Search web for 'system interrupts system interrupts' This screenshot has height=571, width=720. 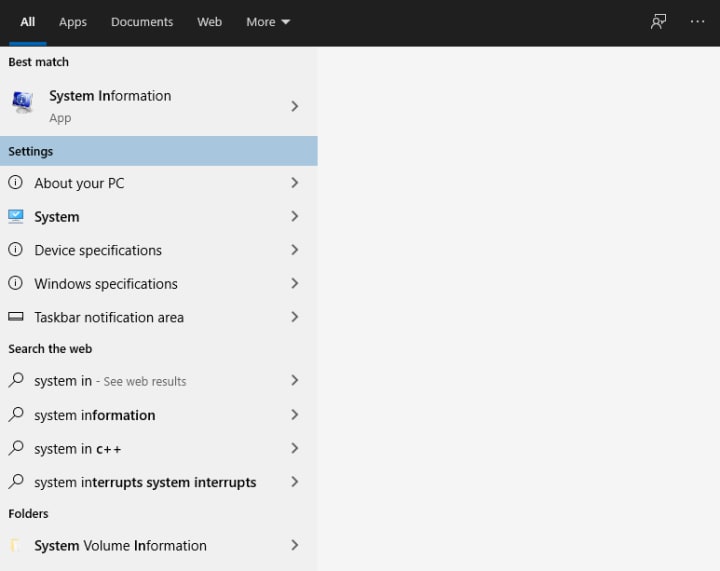pos(158,482)
